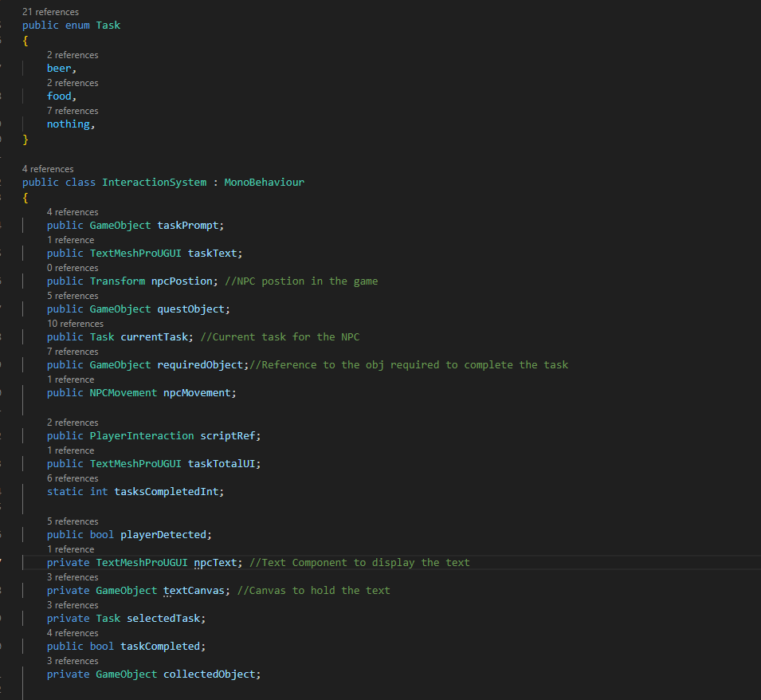Click the taskText variable name

tap(212, 254)
